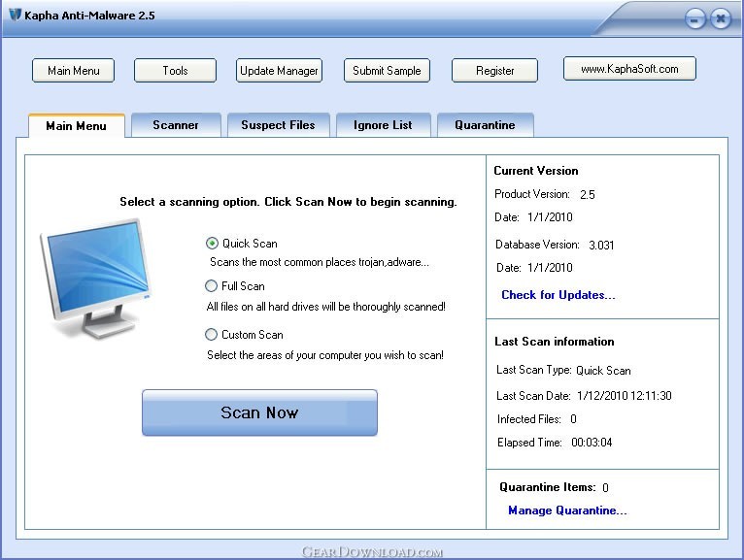Open the Main Menu top button
This screenshot has width=744, height=560.
pyautogui.click(x=74, y=71)
